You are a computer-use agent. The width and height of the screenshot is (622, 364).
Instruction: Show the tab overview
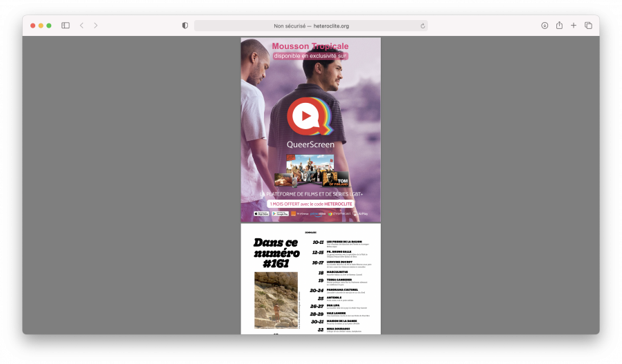[588, 26]
